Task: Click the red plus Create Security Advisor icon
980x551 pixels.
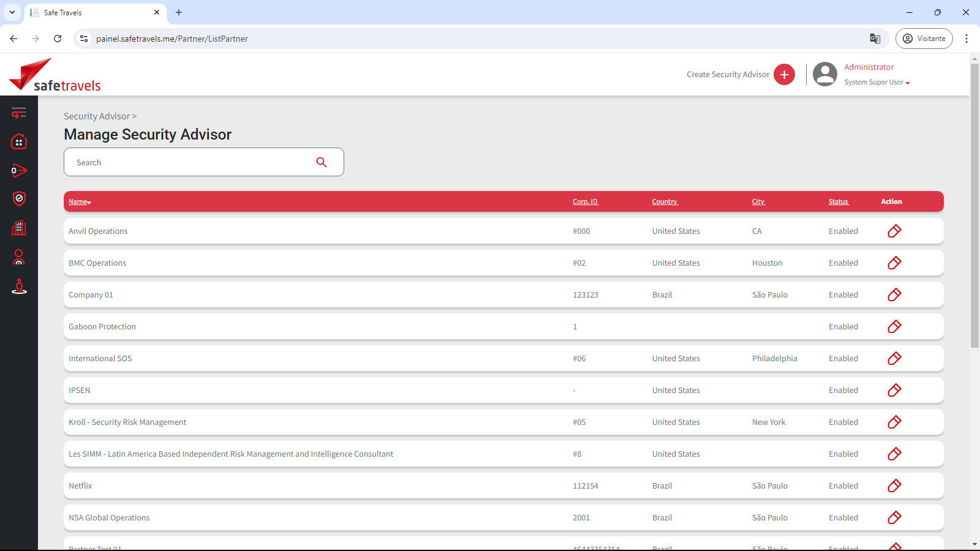Action: pyautogui.click(x=784, y=75)
